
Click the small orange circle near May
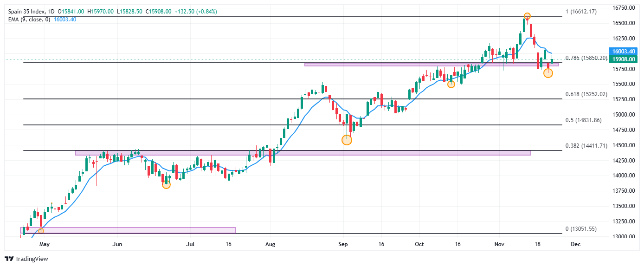(x=41, y=231)
